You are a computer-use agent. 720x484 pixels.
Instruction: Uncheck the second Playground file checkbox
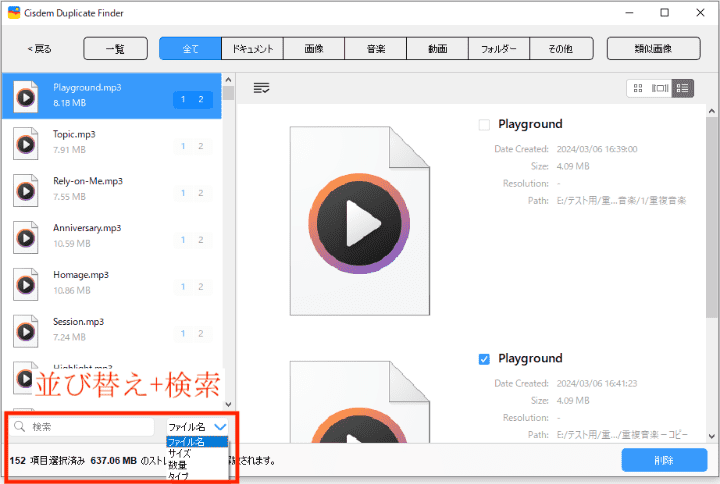coord(484,359)
